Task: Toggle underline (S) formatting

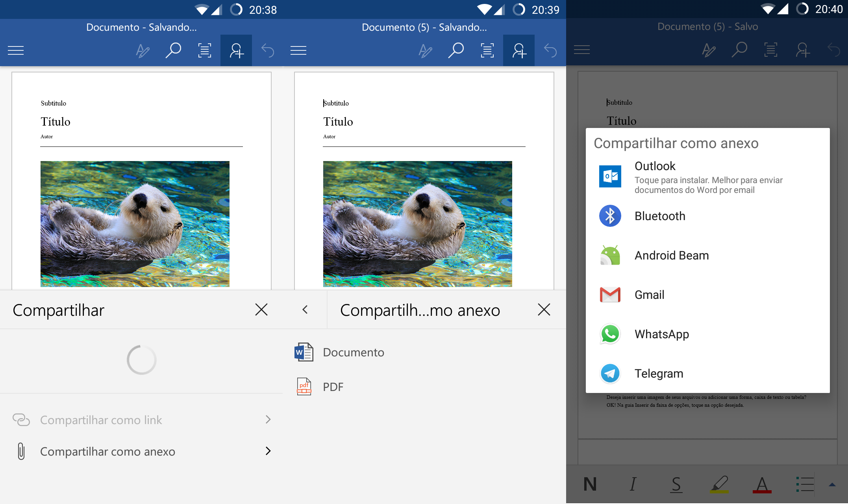Action: coord(676,485)
